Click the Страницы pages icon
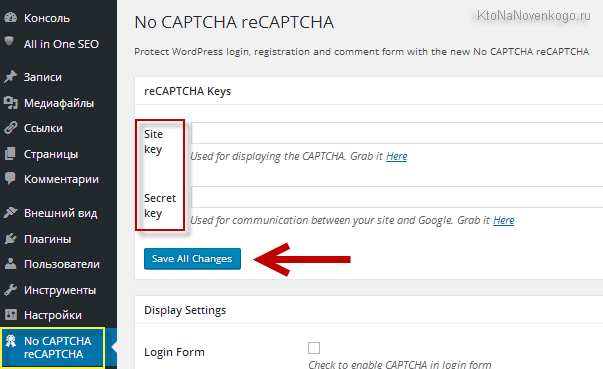Viewport: 603px width, 369px height. 10,154
